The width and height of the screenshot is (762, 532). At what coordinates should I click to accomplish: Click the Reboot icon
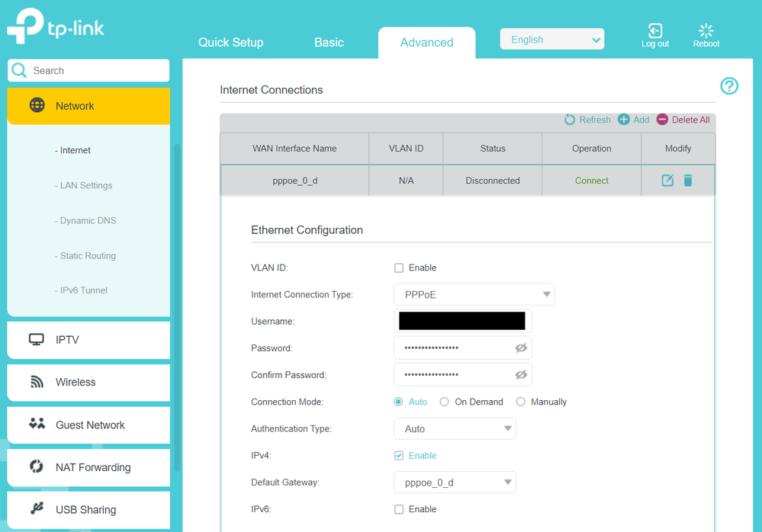(706, 31)
